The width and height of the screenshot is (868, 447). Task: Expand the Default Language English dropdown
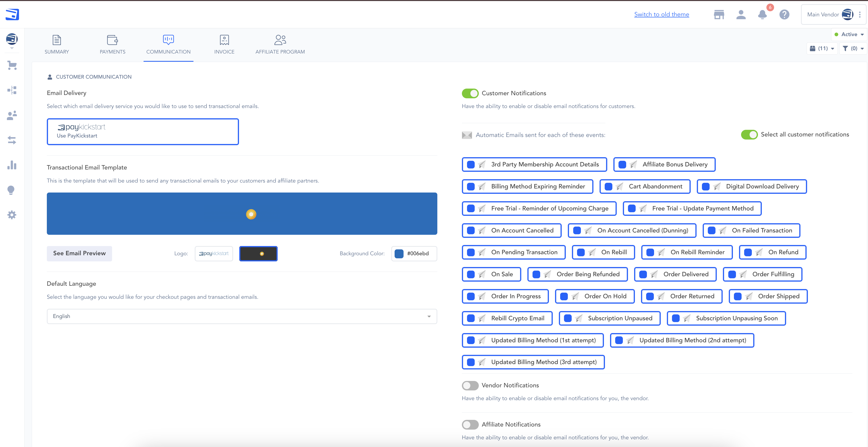[x=242, y=316]
